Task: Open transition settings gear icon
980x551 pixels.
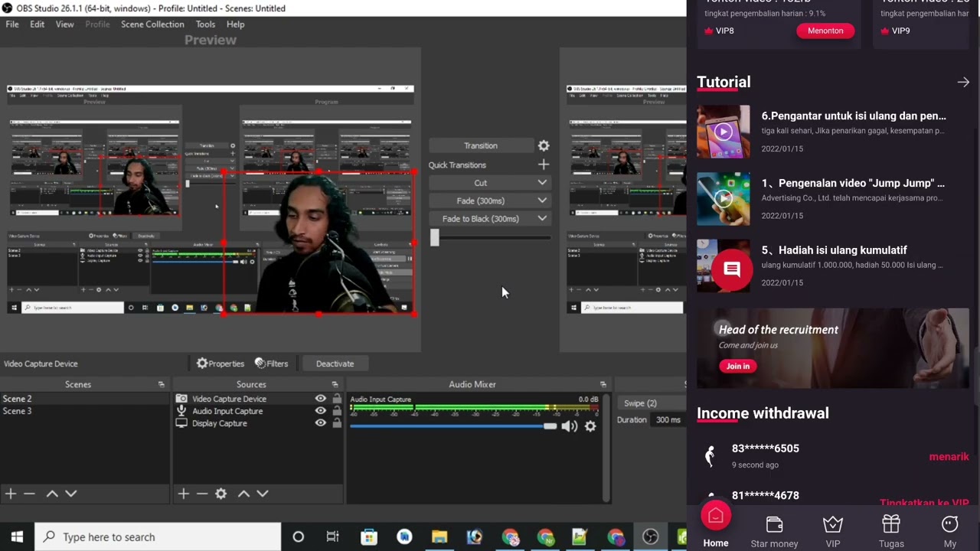Action: pyautogui.click(x=544, y=145)
